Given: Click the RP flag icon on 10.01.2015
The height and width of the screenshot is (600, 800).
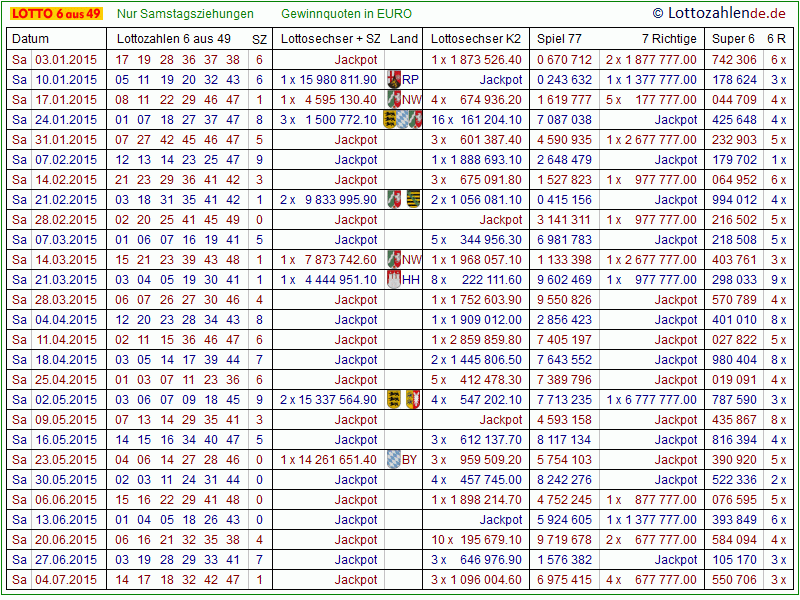Looking at the screenshot, I should click(x=394, y=79).
